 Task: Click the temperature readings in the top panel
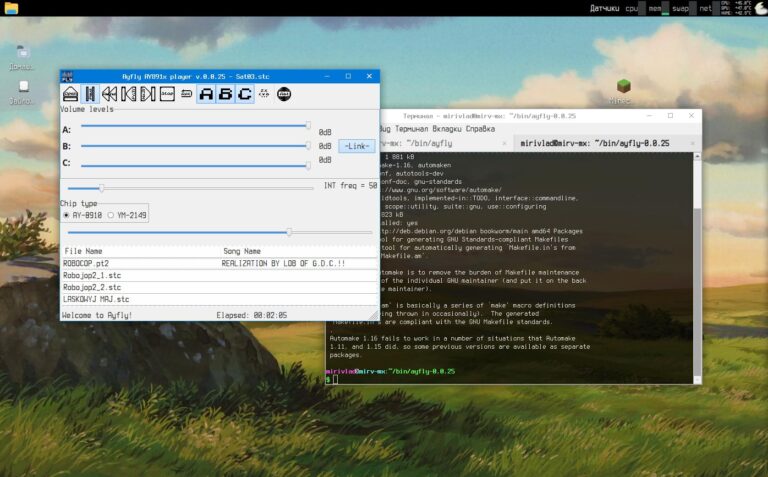pos(737,8)
